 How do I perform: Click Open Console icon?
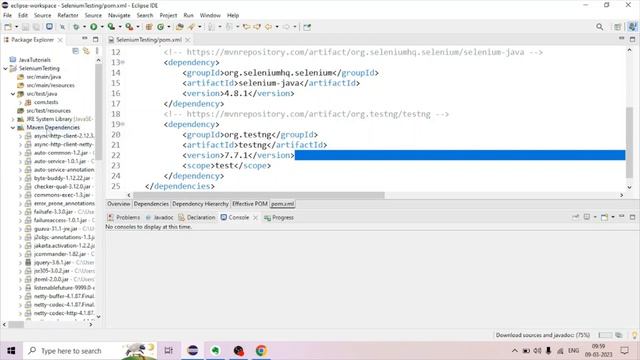click(x=604, y=217)
